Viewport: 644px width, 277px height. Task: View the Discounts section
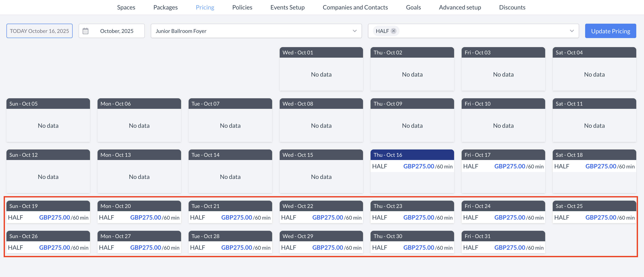pyautogui.click(x=512, y=7)
